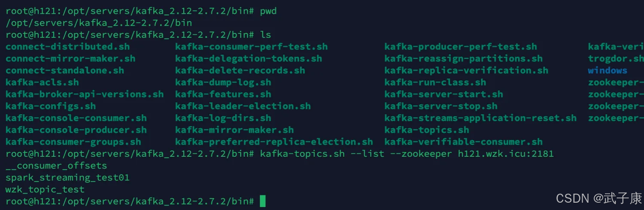Click the kafka-configs.sh entry
The image size is (644, 210).
(51, 107)
